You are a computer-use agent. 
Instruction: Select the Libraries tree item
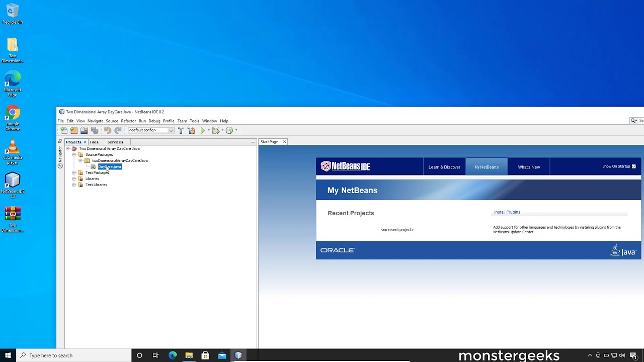(x=92, y=178)
